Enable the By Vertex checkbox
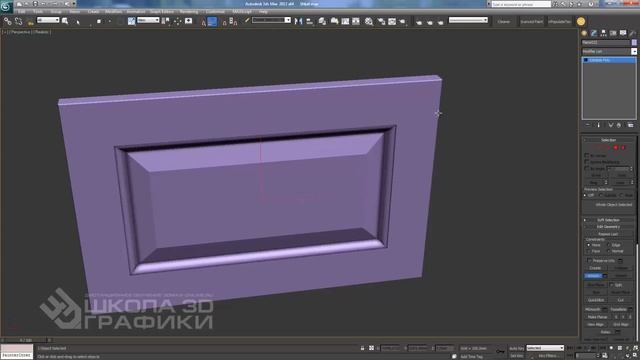This screenshot has width=640, height=360. click(x=587, y=155)
